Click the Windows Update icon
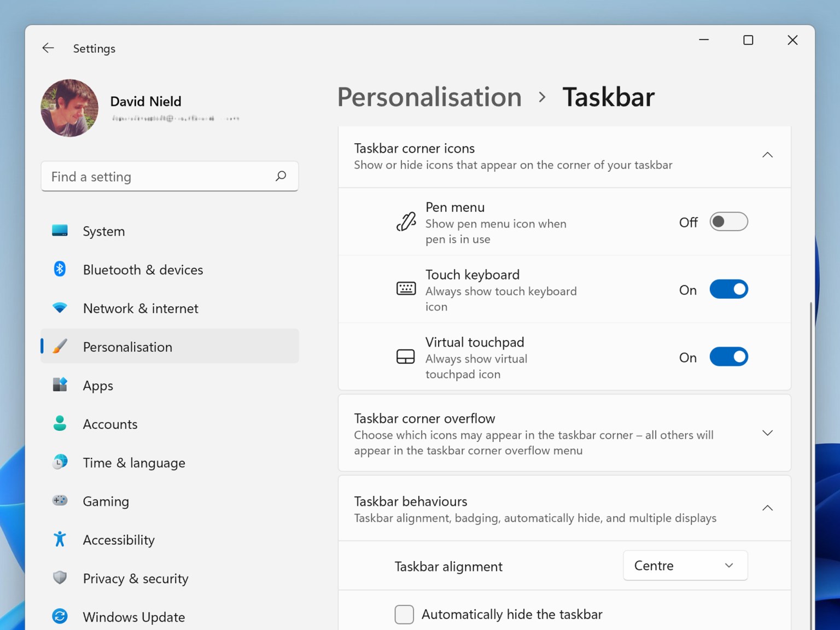The height and width of the screenshot is (630, 840). point(59,616)
